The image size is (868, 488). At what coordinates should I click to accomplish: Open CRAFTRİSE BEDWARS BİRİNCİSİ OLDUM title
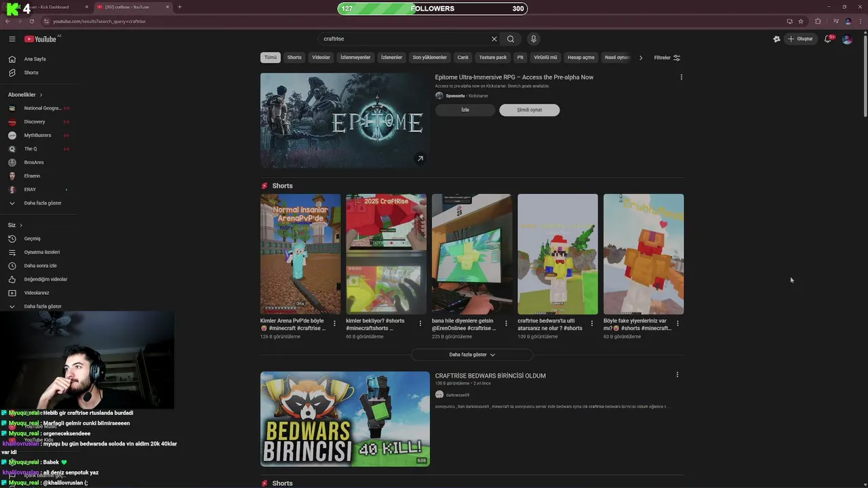(x=490, y=375)
